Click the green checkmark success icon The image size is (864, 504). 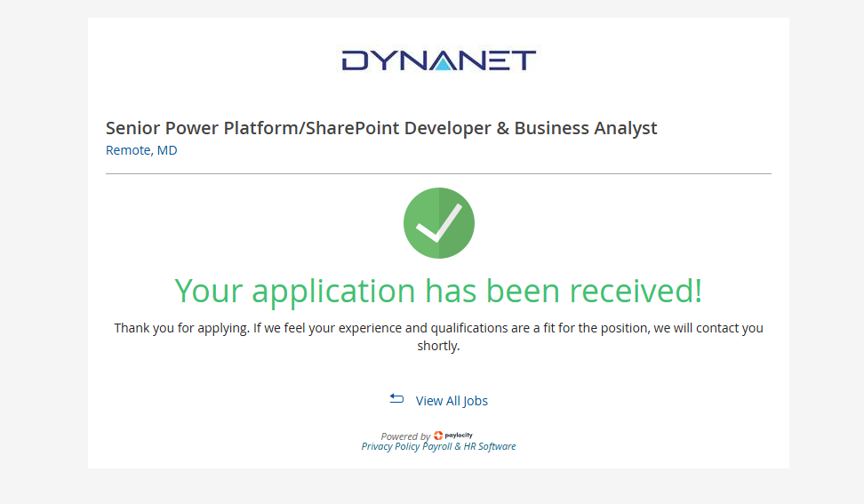click(x=438, y=223)
